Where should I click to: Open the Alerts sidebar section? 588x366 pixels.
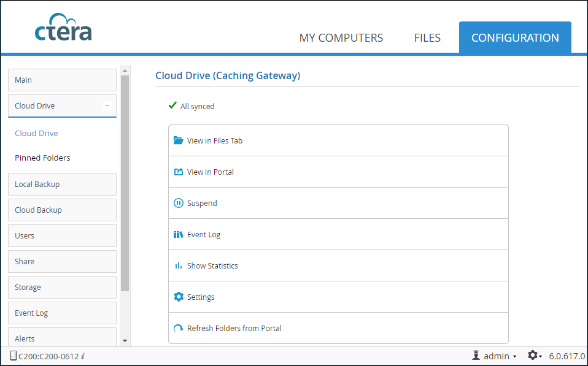point(62,337)
